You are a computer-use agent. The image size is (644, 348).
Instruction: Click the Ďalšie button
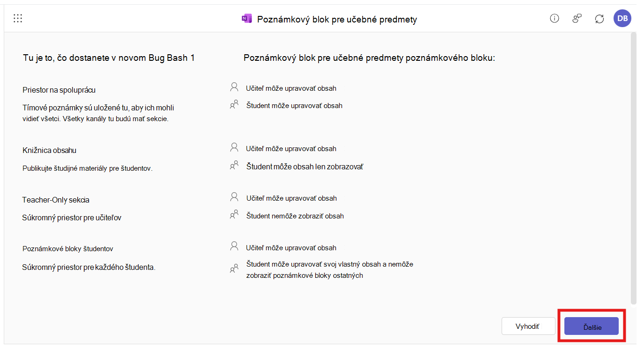592,326
